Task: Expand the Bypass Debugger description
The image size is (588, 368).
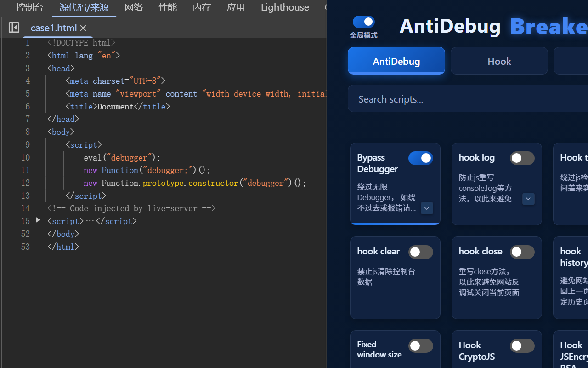Action: (427, 208)
